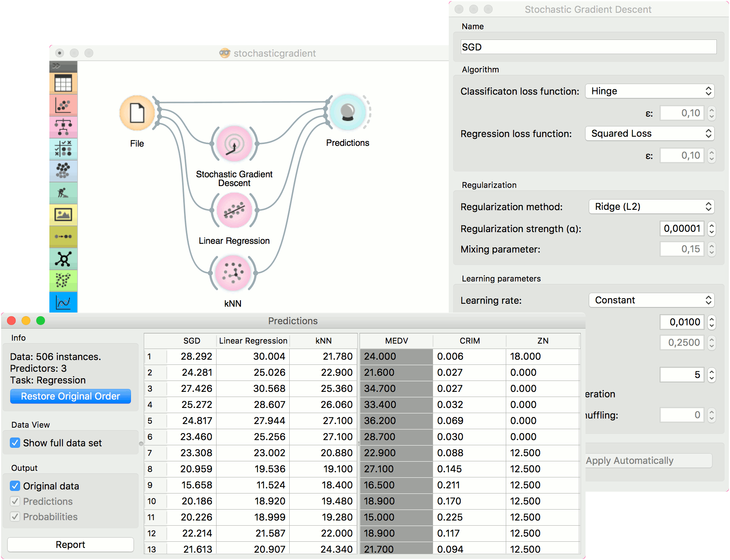Open Regression loss function Squared Loss dropdown
This screenshot has width=730, height=560.
tap(650, 133)
